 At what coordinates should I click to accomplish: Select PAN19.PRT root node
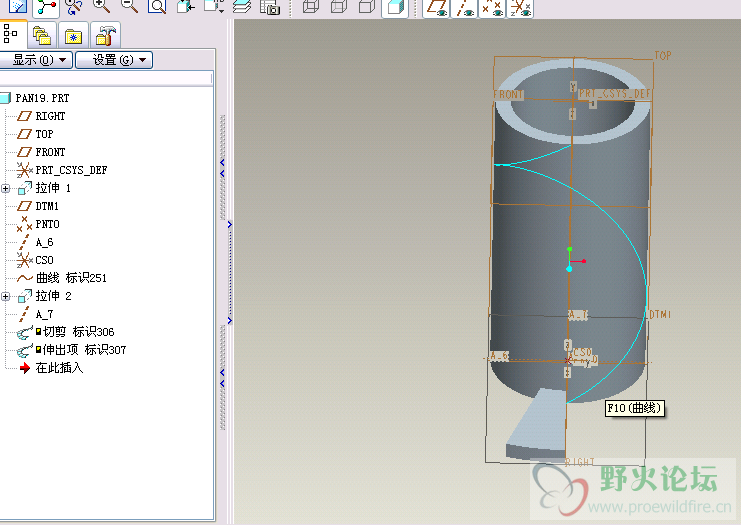(42, 98)
